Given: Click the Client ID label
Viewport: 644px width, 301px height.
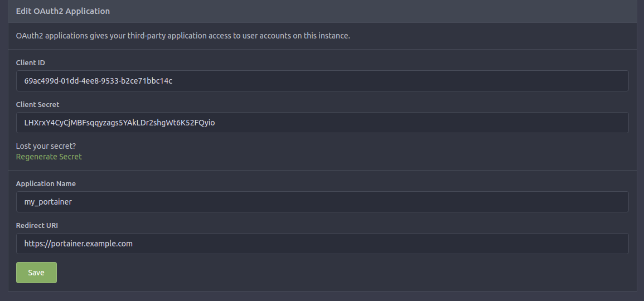Looking at the screenshot, I should pyautogui.click(x=31, y=63).
